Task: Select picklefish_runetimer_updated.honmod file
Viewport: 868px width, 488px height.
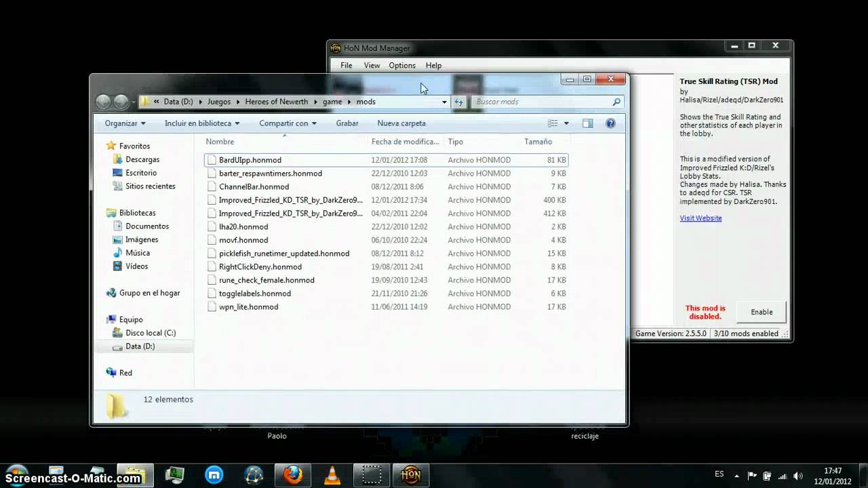Action: (386, 253)
